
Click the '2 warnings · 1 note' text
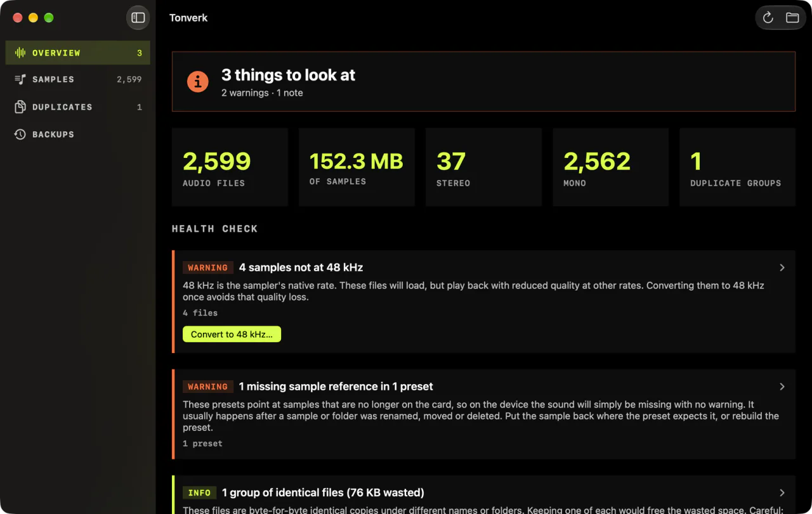(262, 93)
